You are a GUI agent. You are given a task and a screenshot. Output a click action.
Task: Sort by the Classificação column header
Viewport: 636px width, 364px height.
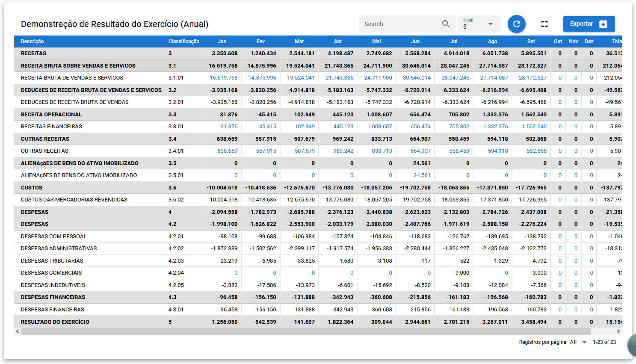(183, 41)
